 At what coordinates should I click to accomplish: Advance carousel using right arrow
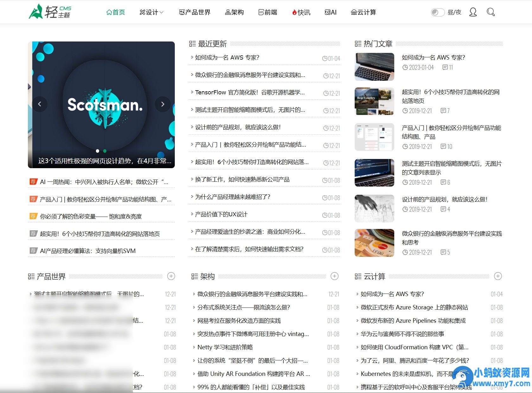(162, 104)
